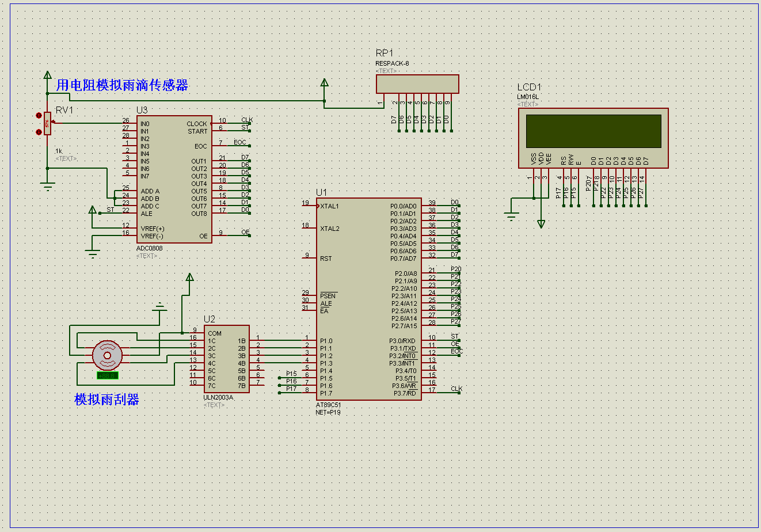
Task: Select the U3 ADC0808 chip body
Action: click(x=174, y=180)
